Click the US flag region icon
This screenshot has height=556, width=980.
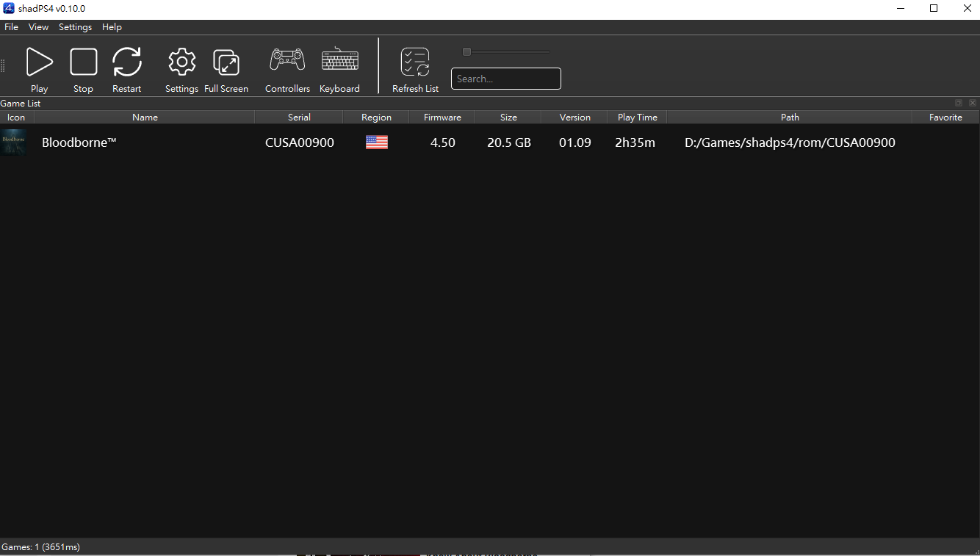point(377,142)
